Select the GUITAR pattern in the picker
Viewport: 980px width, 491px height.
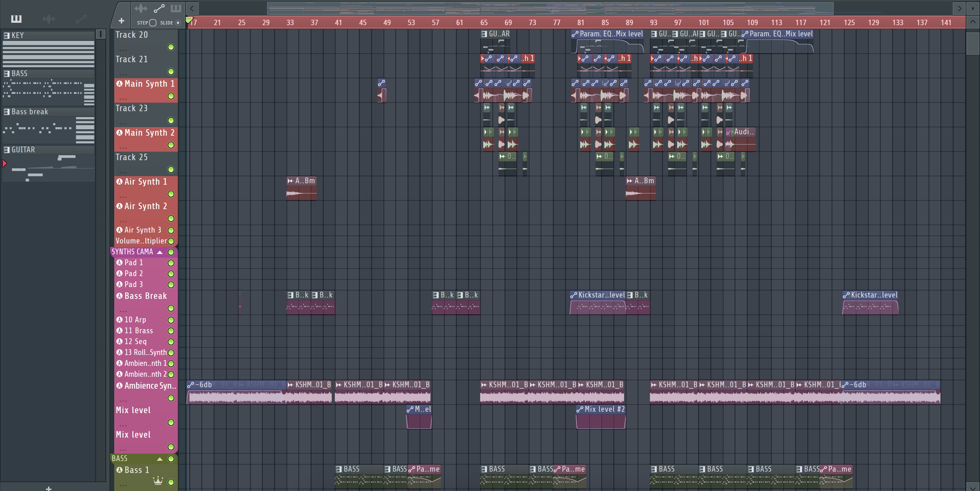[x=48, y=164]
